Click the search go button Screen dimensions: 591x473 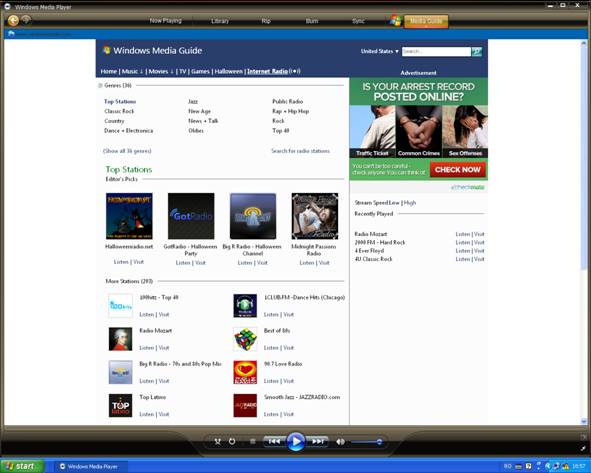click(477, 52)
